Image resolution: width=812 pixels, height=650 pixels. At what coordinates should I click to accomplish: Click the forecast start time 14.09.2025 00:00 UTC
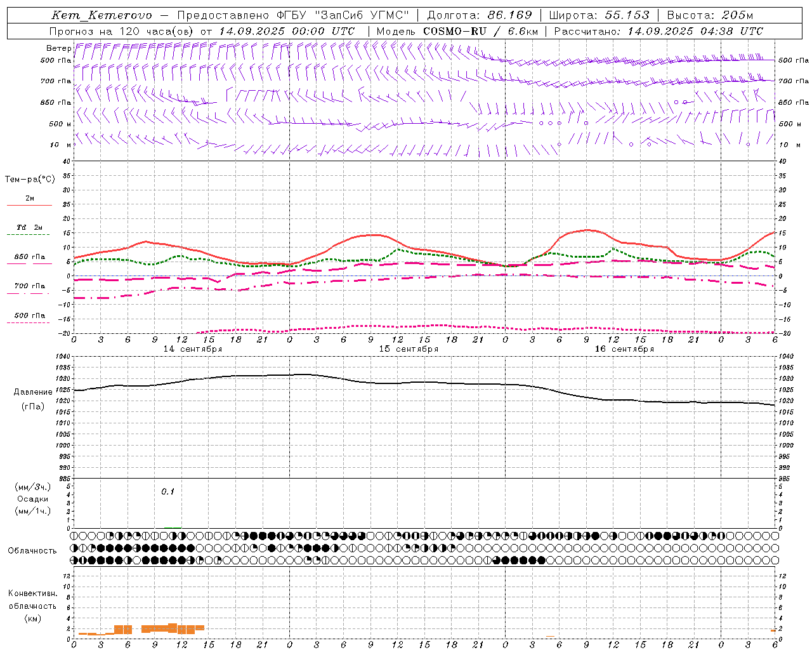(286, 31)
